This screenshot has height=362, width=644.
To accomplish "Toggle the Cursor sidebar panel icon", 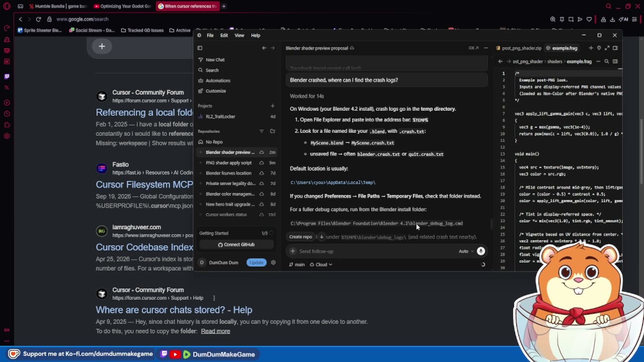I will (200, 48).
